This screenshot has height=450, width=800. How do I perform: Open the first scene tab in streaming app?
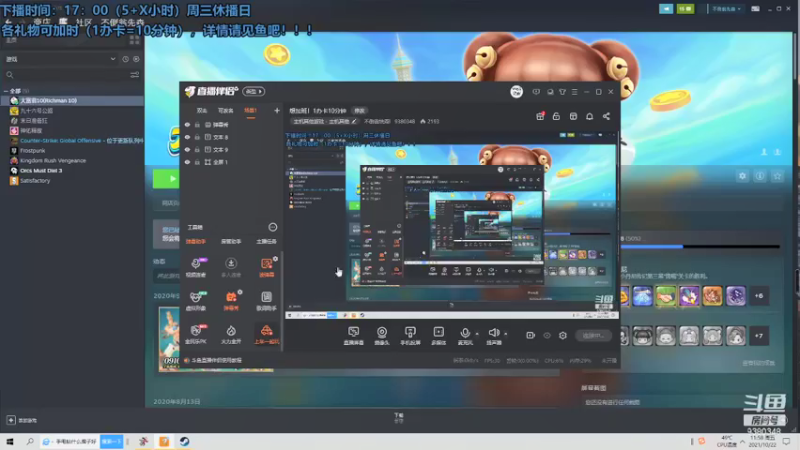(x=202, y=110)
